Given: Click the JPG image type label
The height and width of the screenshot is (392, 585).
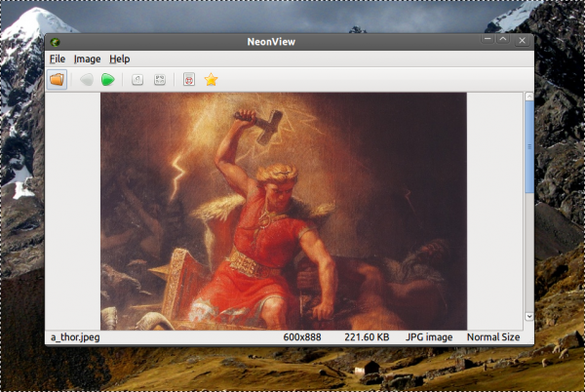Looking at the screenshot, I should click(429, 337).
